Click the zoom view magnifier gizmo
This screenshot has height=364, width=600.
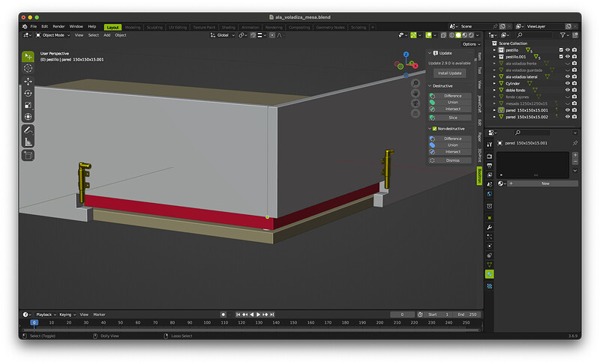pos(415,83)
